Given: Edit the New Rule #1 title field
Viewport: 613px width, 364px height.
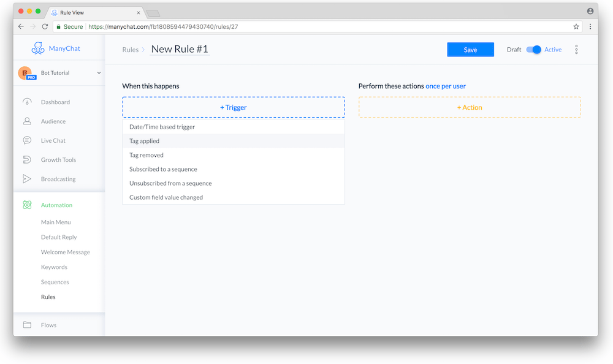Looking at the screenshot, I should (180, 49).
